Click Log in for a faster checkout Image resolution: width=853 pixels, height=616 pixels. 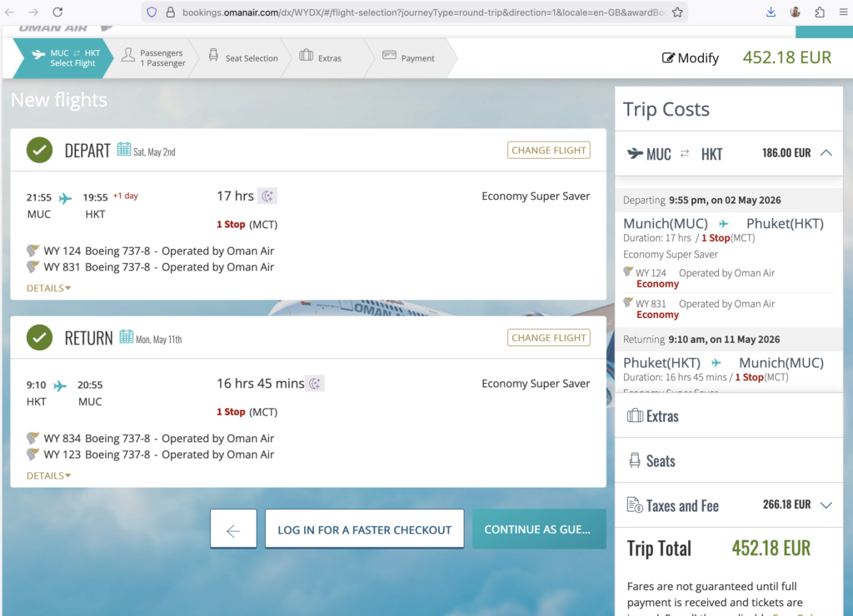364,529
